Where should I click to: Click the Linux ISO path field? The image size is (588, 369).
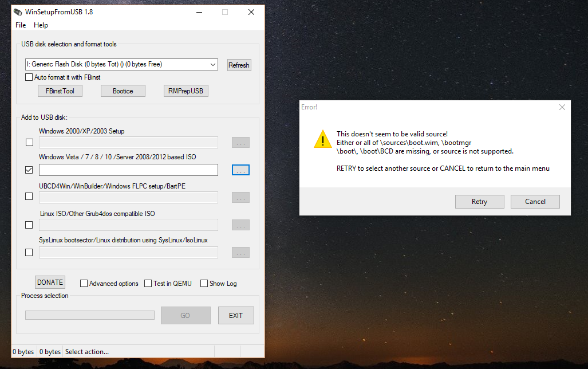pos(128,225)
